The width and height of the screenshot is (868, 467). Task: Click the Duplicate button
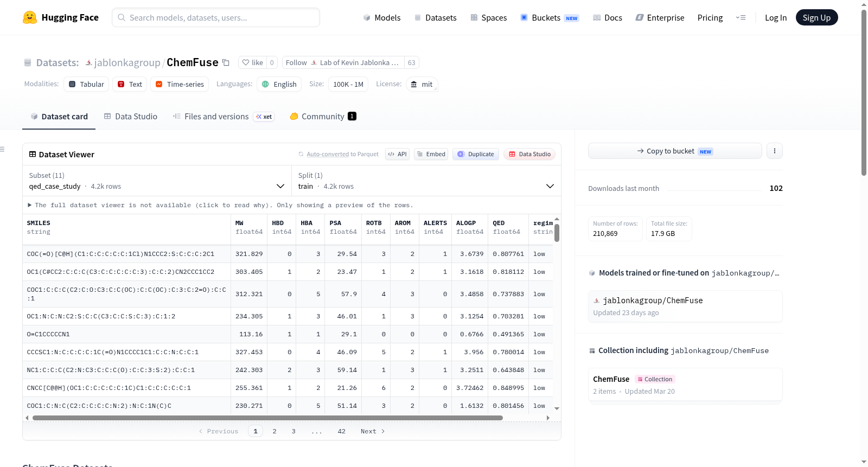(x=476, y=154)
